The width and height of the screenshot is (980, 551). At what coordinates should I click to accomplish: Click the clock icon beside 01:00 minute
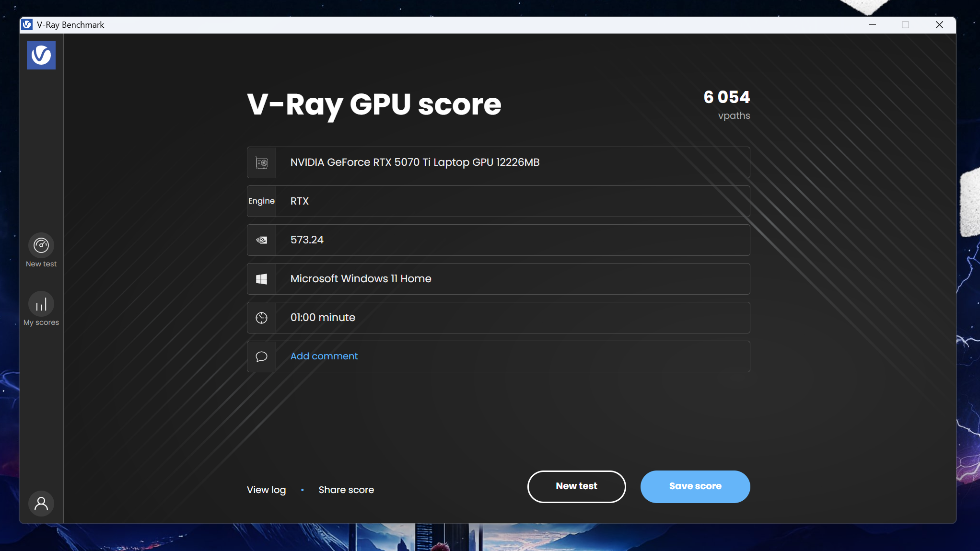coord(262,318)
